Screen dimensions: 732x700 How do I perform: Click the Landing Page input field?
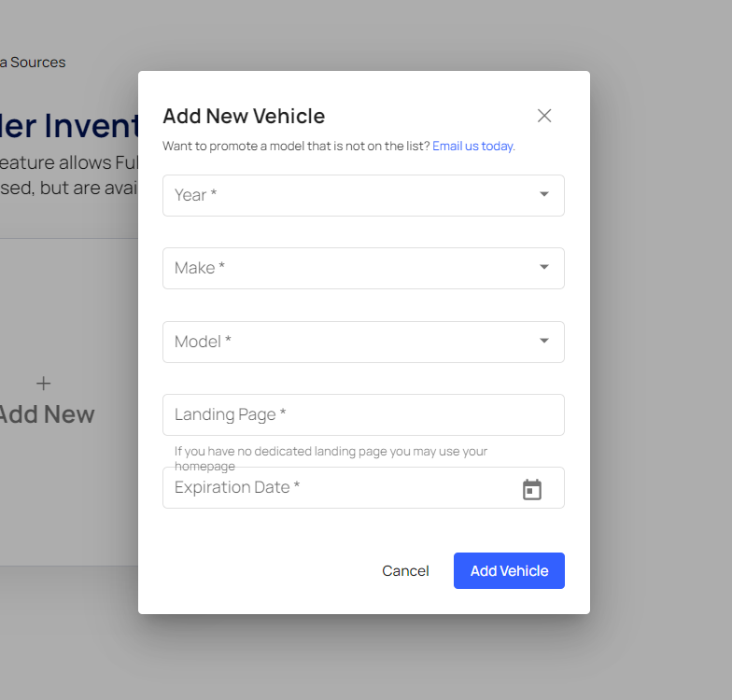click(x=363, y=414)
